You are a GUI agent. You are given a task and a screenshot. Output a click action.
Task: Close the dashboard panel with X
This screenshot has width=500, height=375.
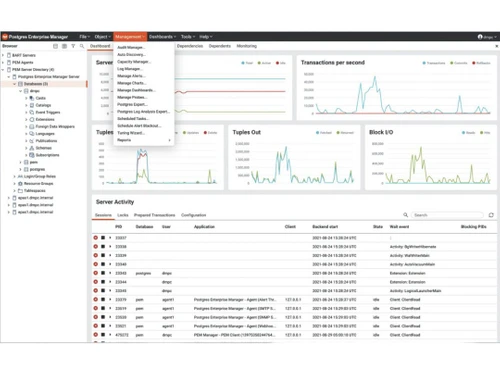click(496, 46)
